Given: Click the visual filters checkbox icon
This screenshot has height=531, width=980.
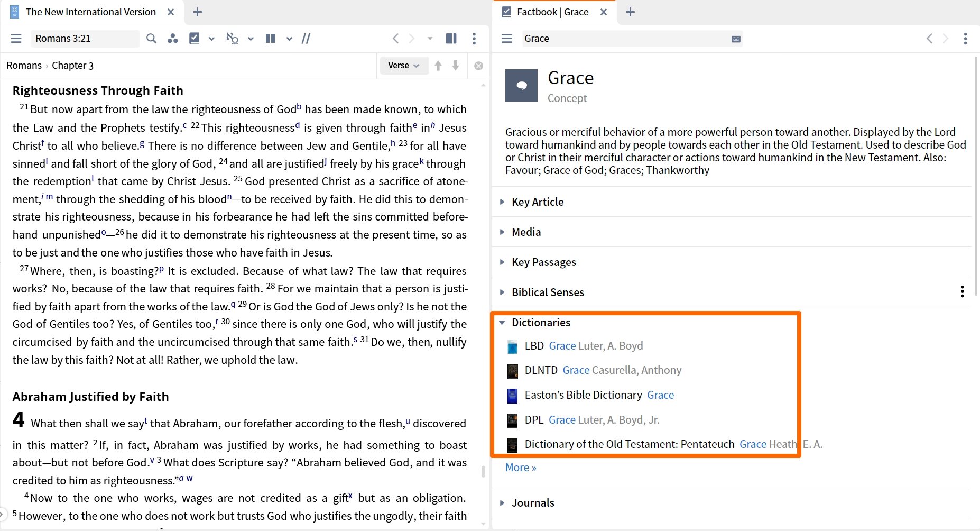Looking at the screenshot, I should coord(195,38).
